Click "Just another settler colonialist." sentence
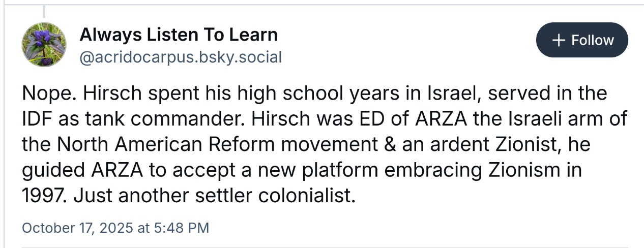Image resolution: width=644 pixels, height=248 pixels. [x=214, y=196]
